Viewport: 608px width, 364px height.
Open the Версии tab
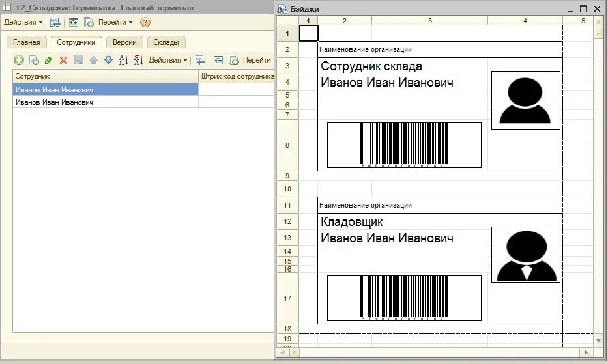pos(124,42)
